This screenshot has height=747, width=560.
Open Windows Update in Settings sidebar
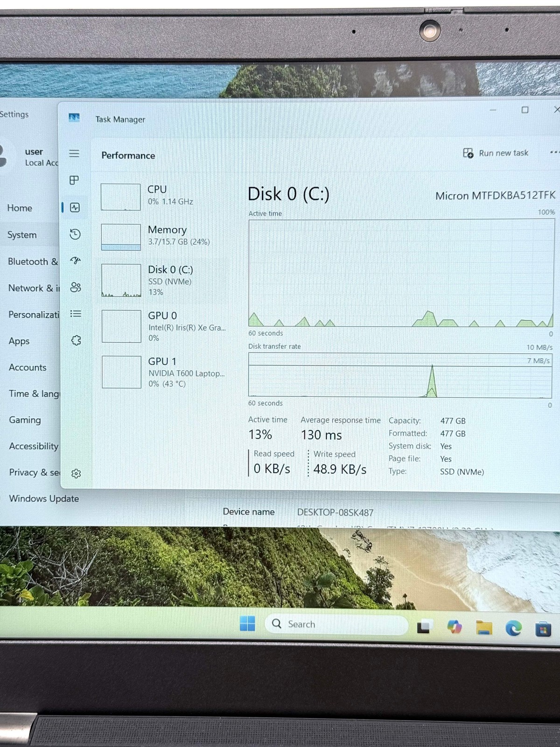(44, 499)
